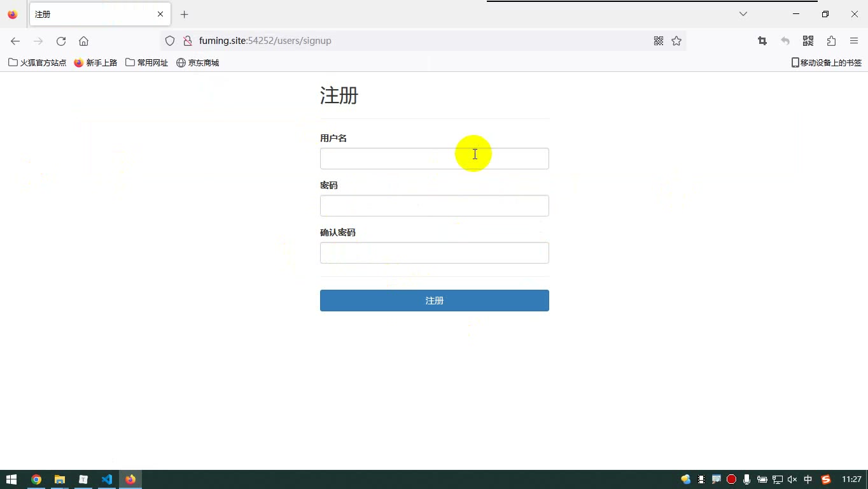Open tracking protection shield info
The height and width of the screenshot is (489, 868).
[170, 41]
